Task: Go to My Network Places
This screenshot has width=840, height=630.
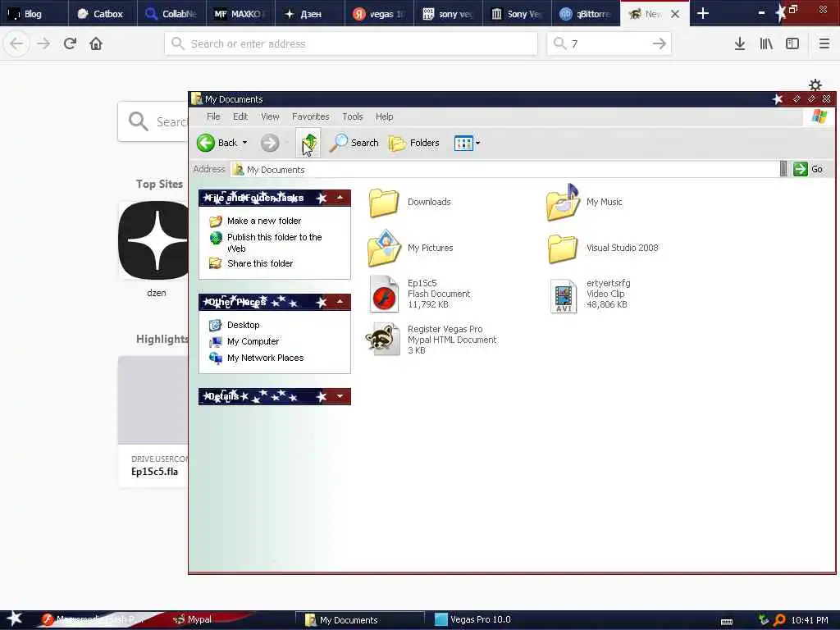Action: [265, 358]
